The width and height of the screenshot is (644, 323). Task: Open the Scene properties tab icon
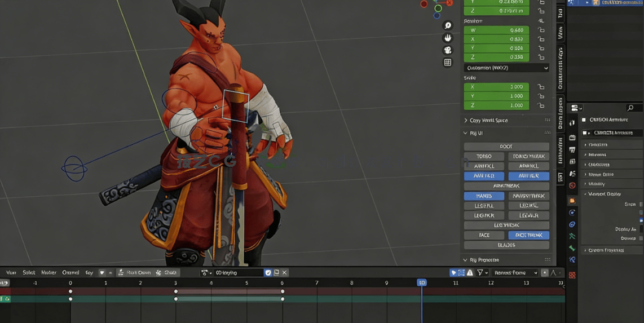coord(572,174)
